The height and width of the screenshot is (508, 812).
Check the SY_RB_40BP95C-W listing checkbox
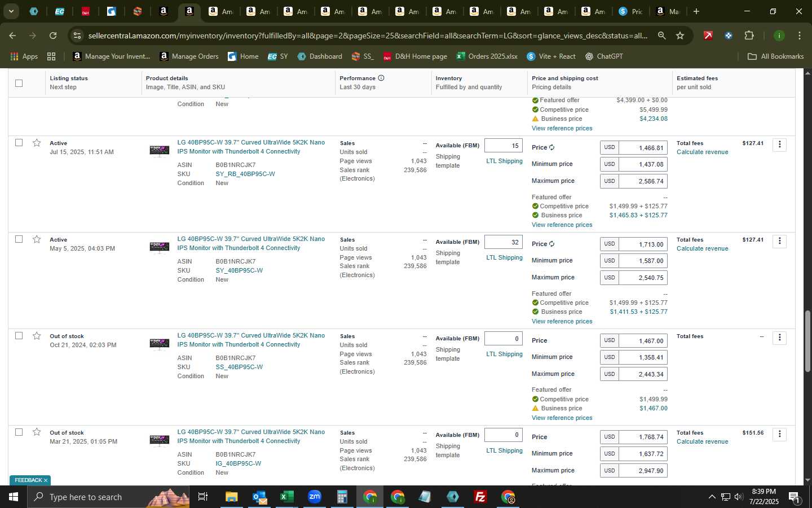point(19,143)
